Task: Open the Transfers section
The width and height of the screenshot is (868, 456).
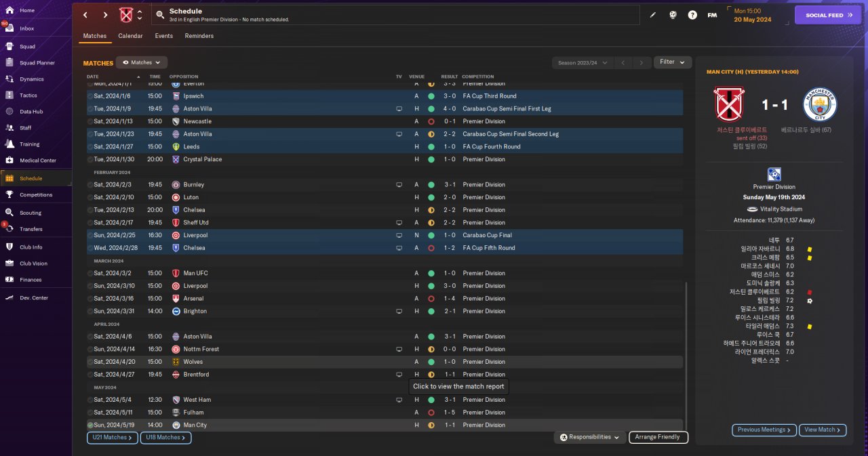Action: point(31,229)
